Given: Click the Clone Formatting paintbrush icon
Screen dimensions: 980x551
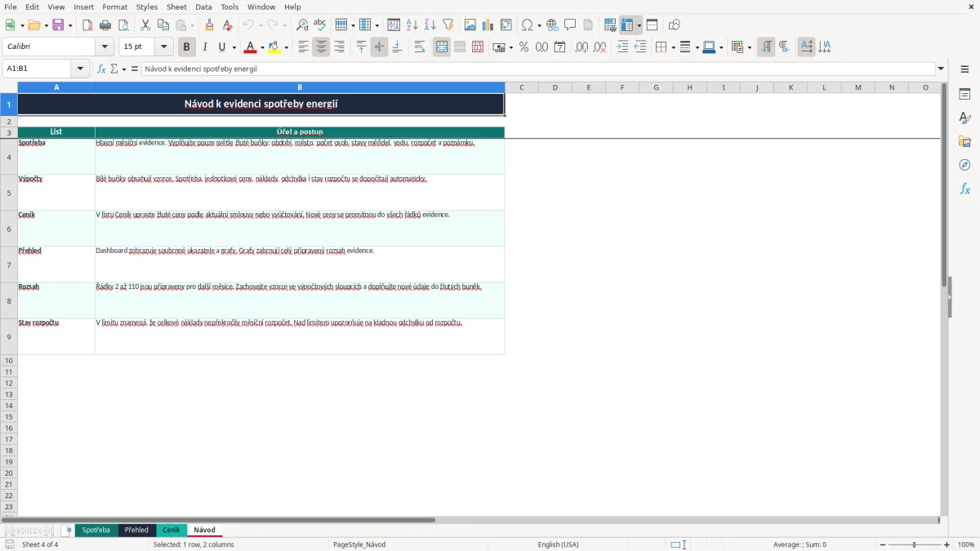Looking at the screenshot, I should point(210,25).
